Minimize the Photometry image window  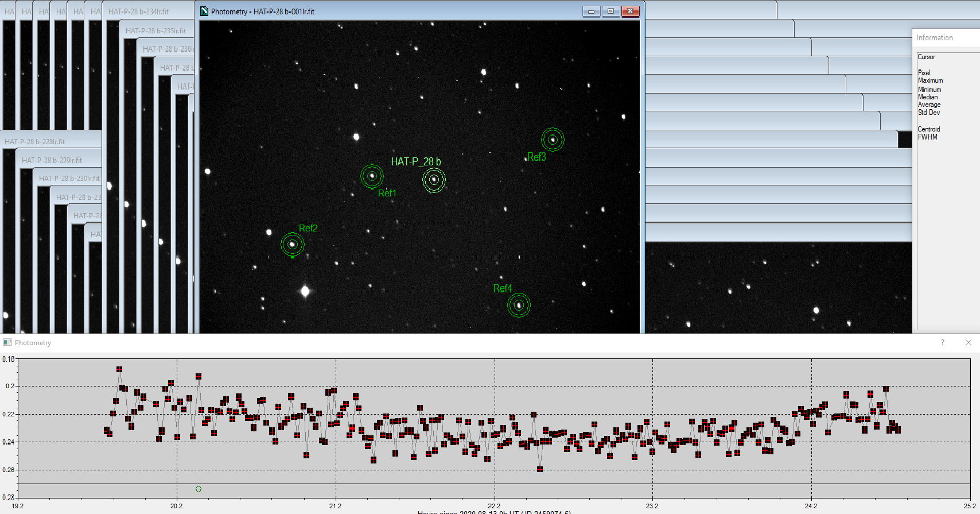(x=591, y=11)
